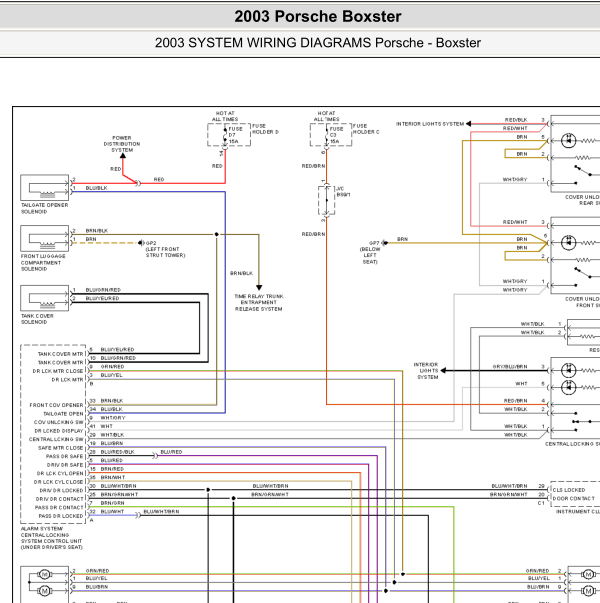Click the 'DR LCK CYL CLOSE' pin label
Viewport: 600px width, 603px height.
click(x=58, y=482)
